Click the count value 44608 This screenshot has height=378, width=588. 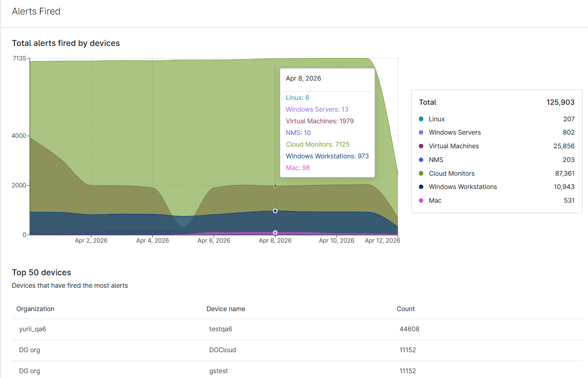click(x=409, y=329)
